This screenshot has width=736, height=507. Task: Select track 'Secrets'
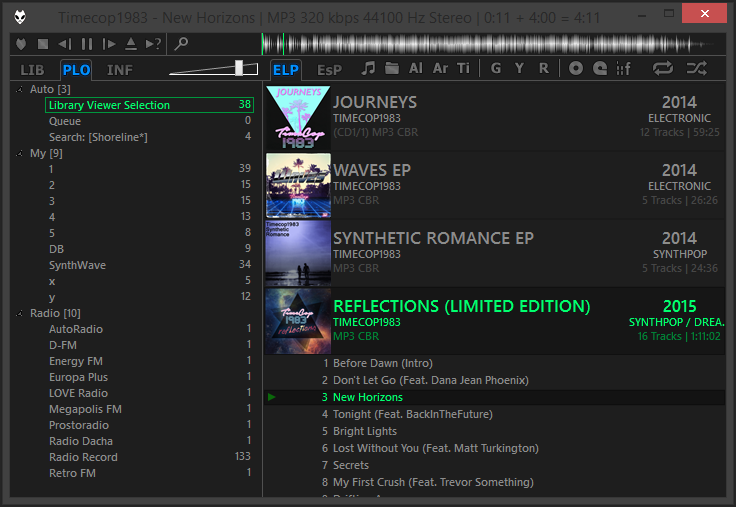point(495,465)
